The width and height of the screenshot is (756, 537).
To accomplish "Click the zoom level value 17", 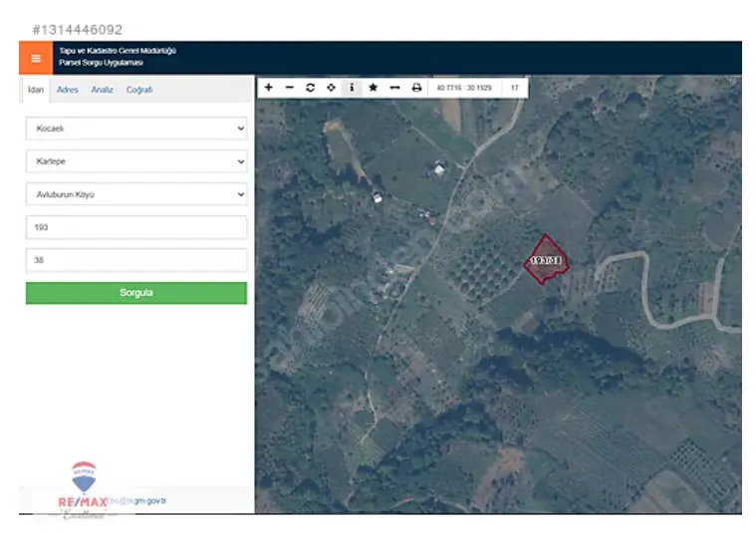I will coord(514,88).
